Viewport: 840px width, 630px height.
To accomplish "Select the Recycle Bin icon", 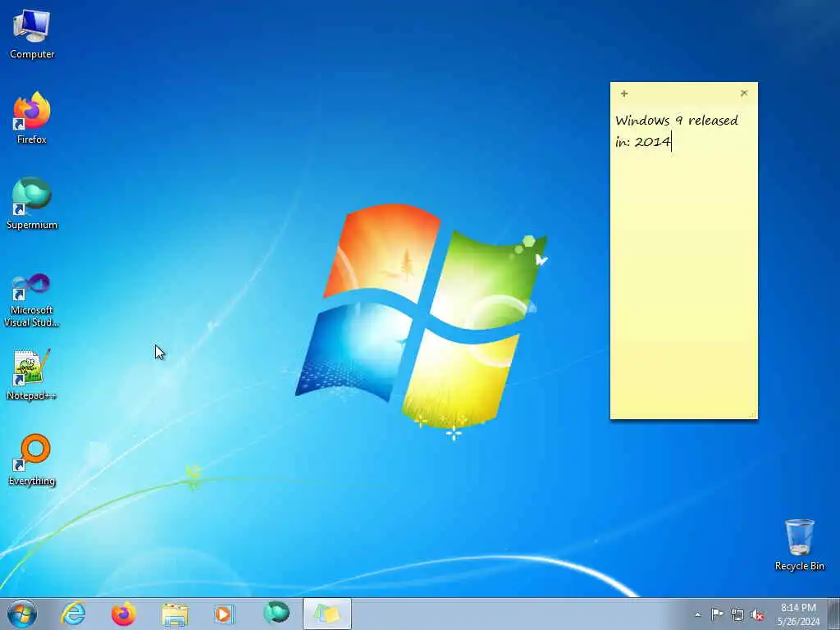I will click(x=799, y=545).
